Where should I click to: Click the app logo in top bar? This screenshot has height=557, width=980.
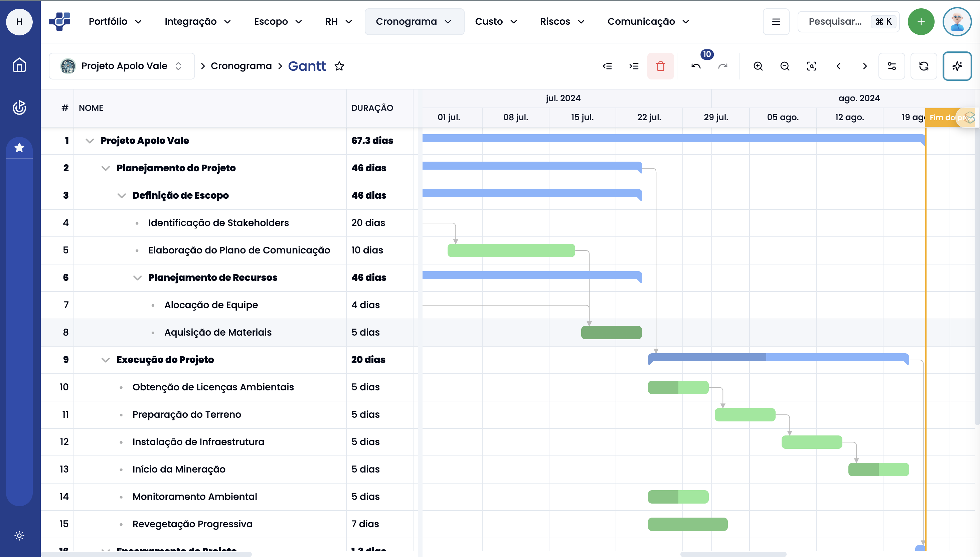point(60,21)
